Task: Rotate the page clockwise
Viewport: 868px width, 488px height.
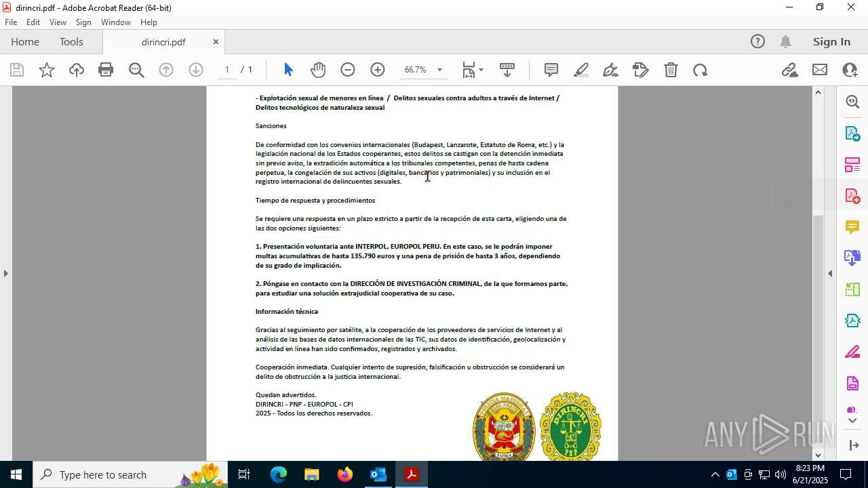Action: click(x=701, y=70)
